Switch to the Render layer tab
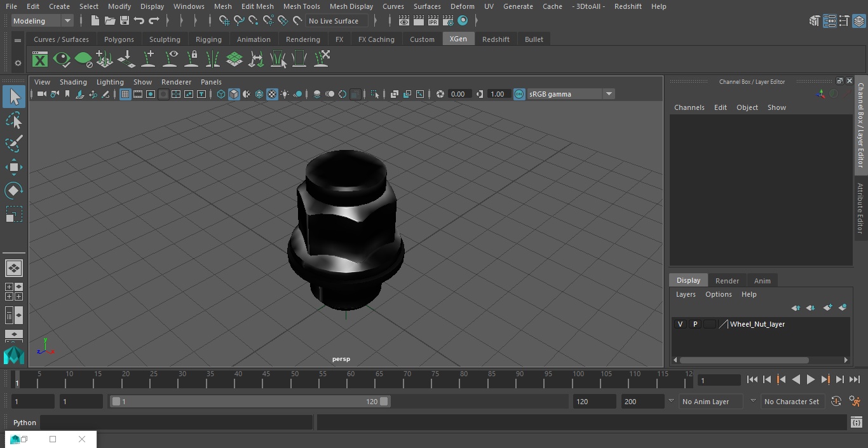The width and height of the screenshot is (868, 448). point(727,281)
